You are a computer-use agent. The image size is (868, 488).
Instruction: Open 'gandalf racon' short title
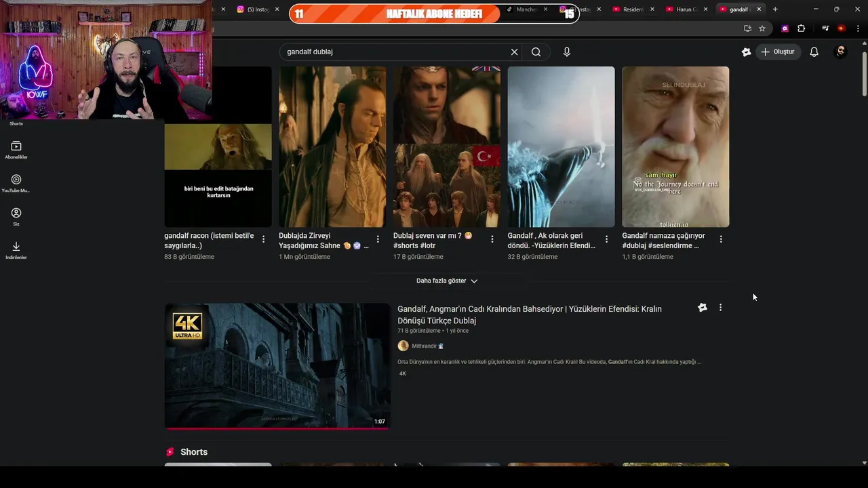[x=209, y=241]
